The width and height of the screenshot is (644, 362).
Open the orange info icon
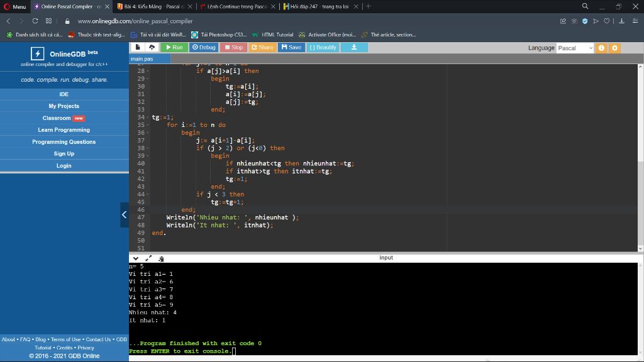click(601, 48)
